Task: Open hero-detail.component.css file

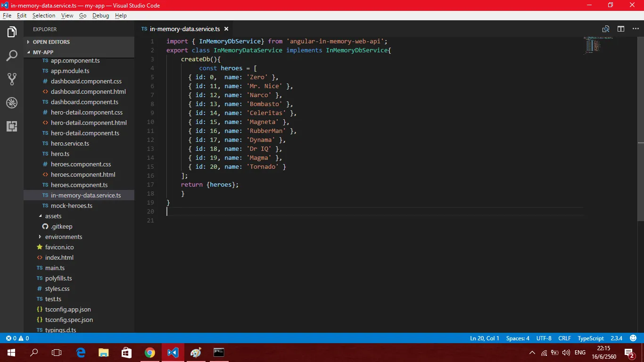Action: pos(87,113)
